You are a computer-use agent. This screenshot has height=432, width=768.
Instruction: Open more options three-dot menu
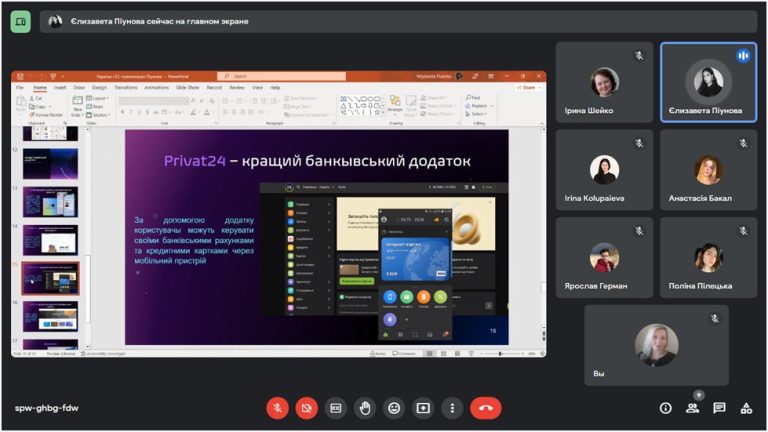pyautogui.click(x=452, y=408)
